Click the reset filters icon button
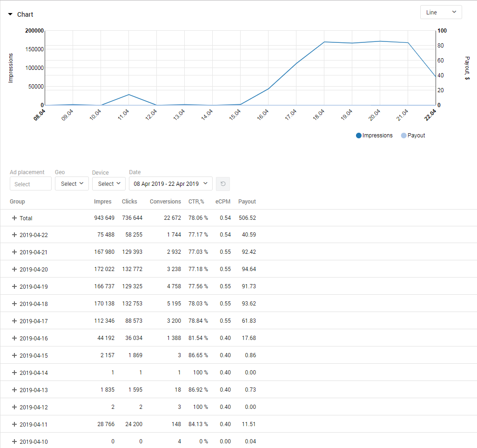Viewport: 477px width, 448px height. 223,184
